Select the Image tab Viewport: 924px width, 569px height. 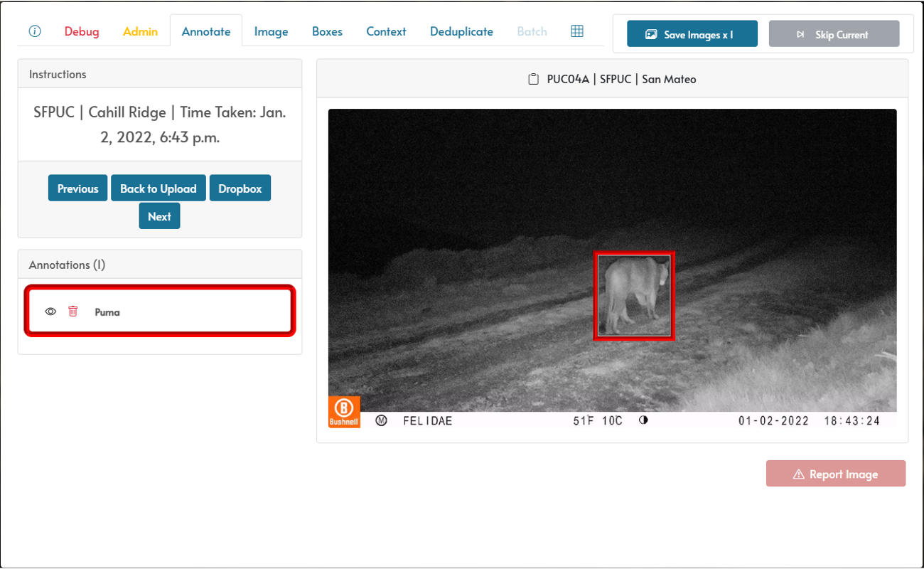click(x=271, y=31)
